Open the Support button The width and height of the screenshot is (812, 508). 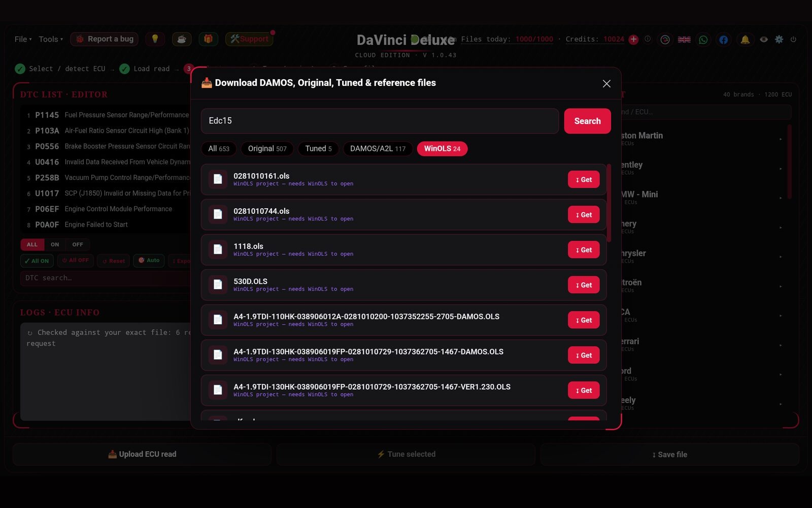click(x=249, y=39)
